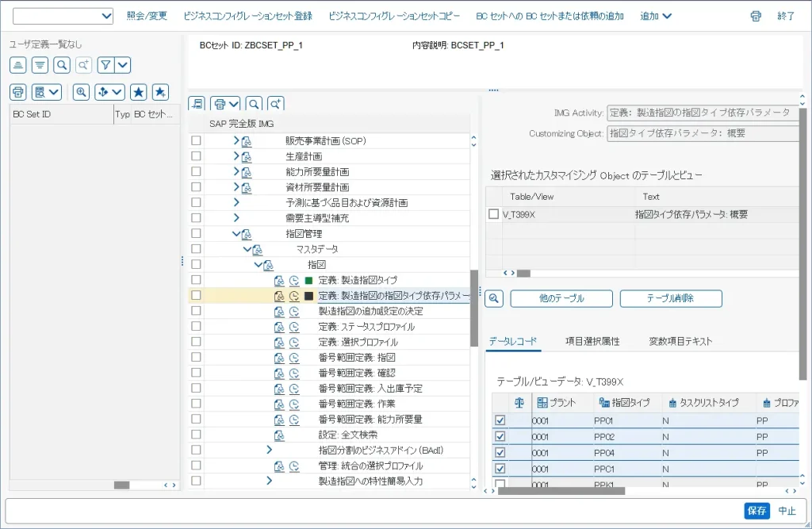Switch to 項目選択属性 tab
Screen dimensions: 812x529
pyautogui.click(x=592, y=342)
